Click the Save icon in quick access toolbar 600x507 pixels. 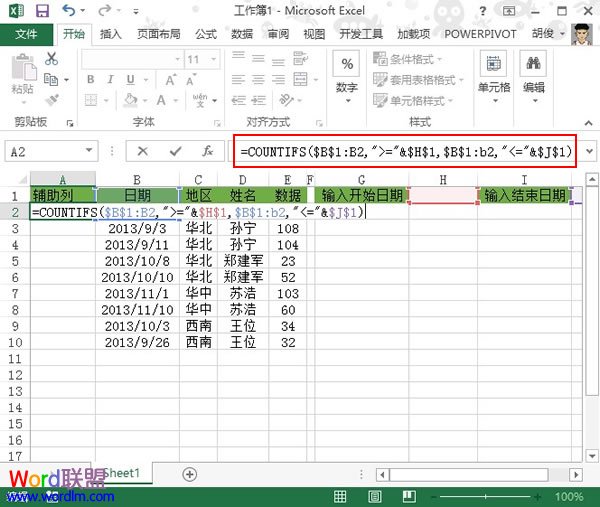[x=42, y=11]
